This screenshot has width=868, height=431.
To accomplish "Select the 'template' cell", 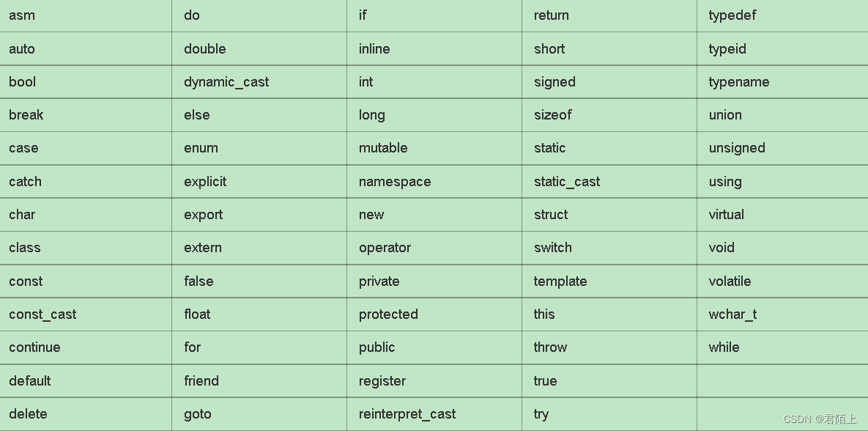I will tap(609, 281).
